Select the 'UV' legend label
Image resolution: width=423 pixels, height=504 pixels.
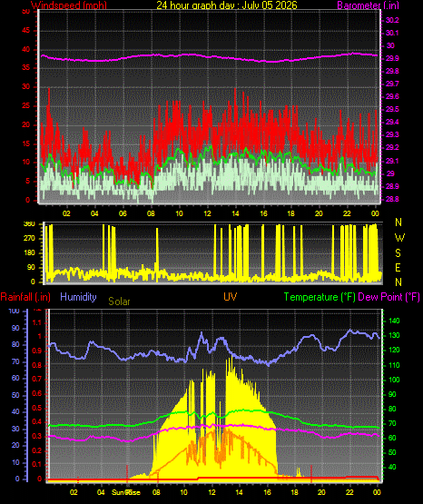[x=231, y=297]
